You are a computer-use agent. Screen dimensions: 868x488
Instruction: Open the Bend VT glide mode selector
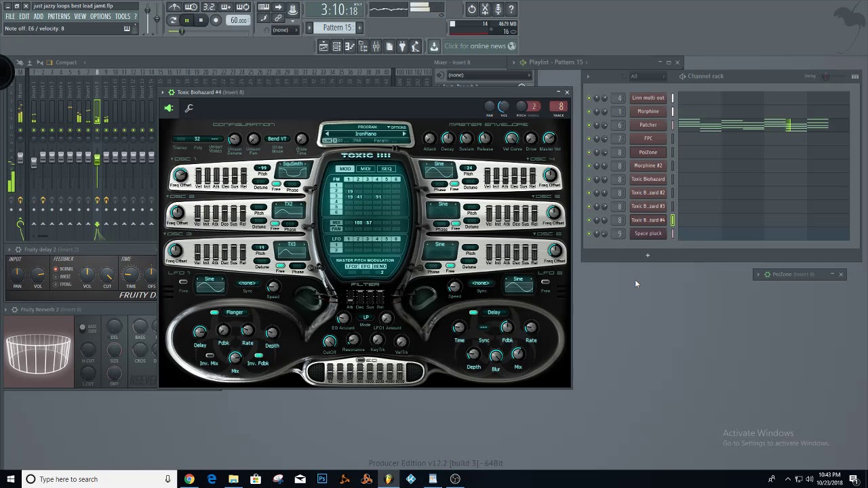point(277,139)
